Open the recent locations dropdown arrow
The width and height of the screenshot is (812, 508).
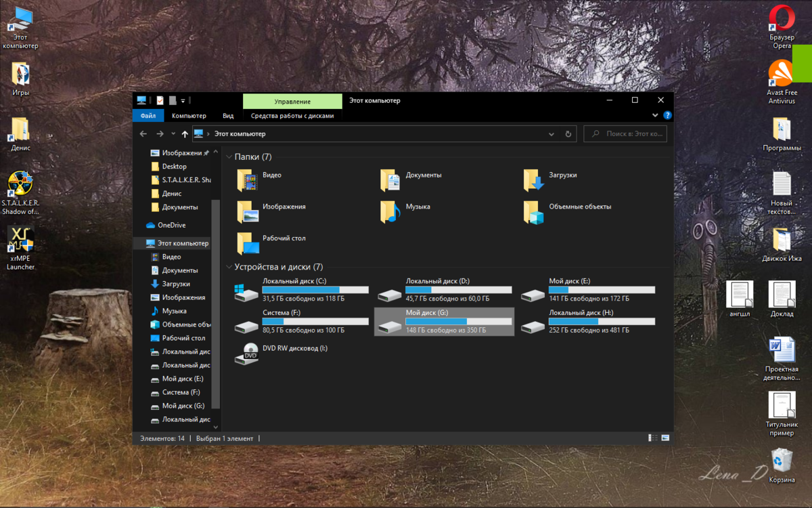coord(173,134)
